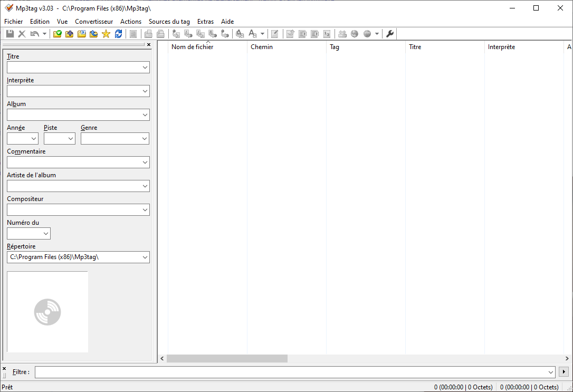
Task: Click the Tag to Filename converter icon
Action: pyautogui.click(x=176, y=34)
